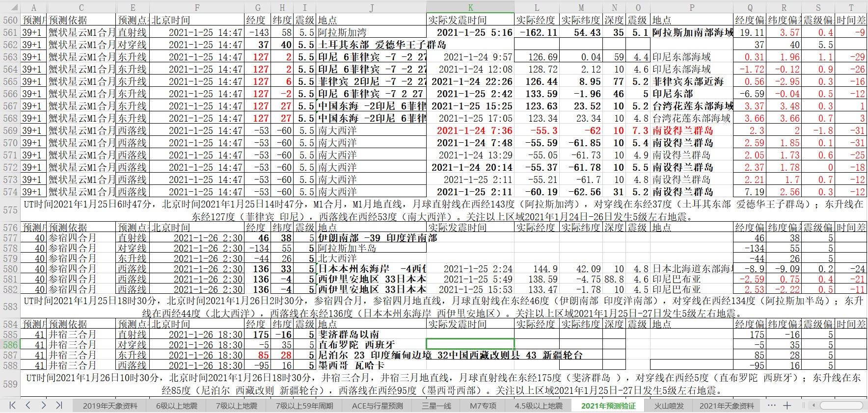Click the horizontal scrollbar left arrow
Image resolution: width=868 pixels, height=413 pixels.
click(x=814, y=405)
